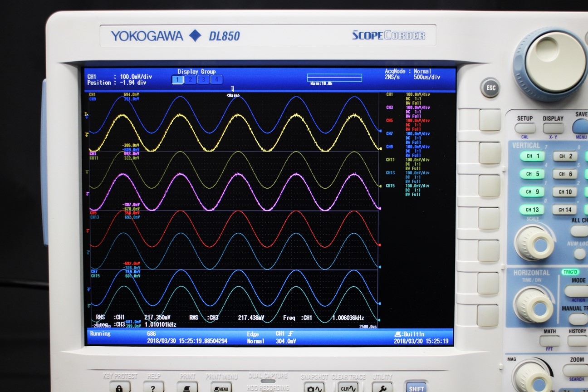Toggle the CH 5 vertical key

(x=532, y=174)
